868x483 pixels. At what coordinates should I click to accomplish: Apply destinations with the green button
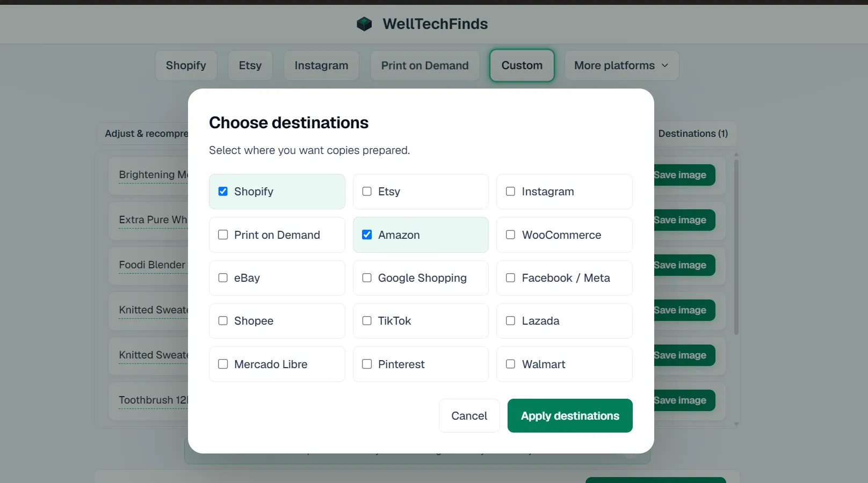570,415
